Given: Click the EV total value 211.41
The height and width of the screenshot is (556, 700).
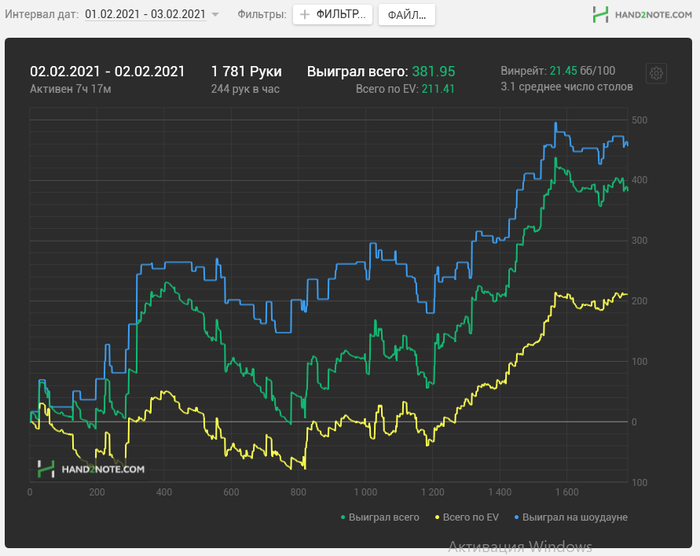Looking at the screenshot, I should 438,89.
